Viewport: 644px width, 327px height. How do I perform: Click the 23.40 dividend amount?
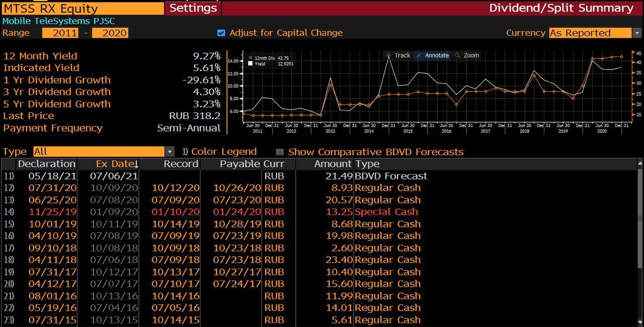tap(340, 259)
